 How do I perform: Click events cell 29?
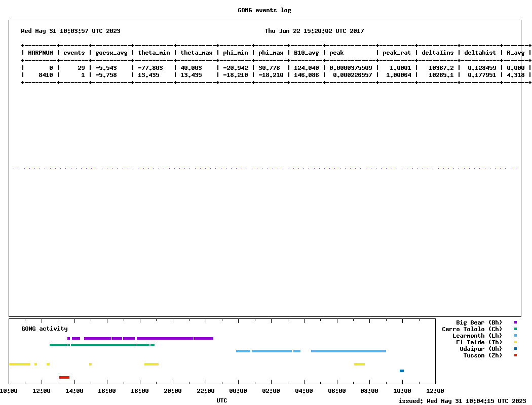tap(81, 68)
